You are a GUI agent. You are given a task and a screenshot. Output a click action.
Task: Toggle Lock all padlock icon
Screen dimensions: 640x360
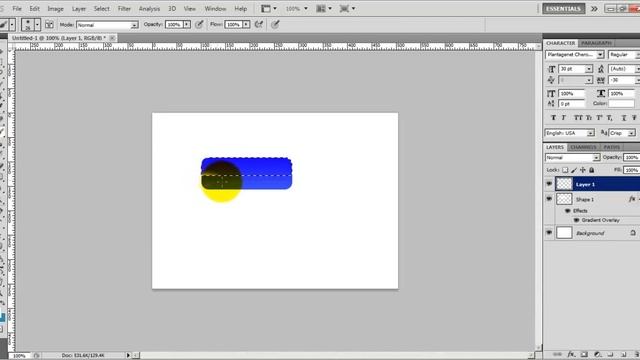pos(592,170)
